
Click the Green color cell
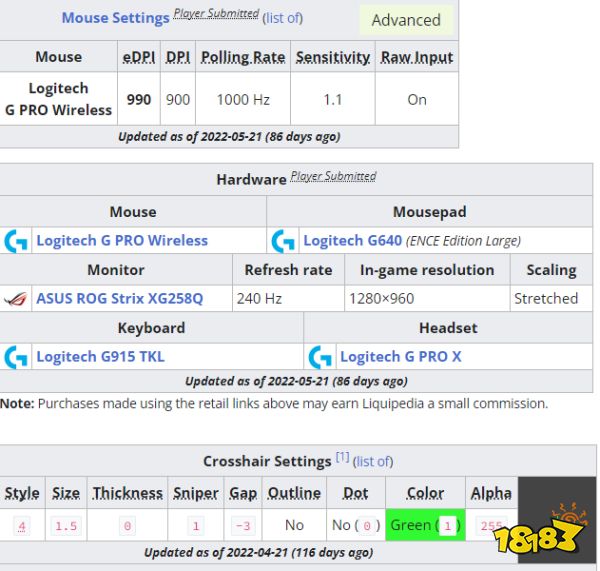426,525
